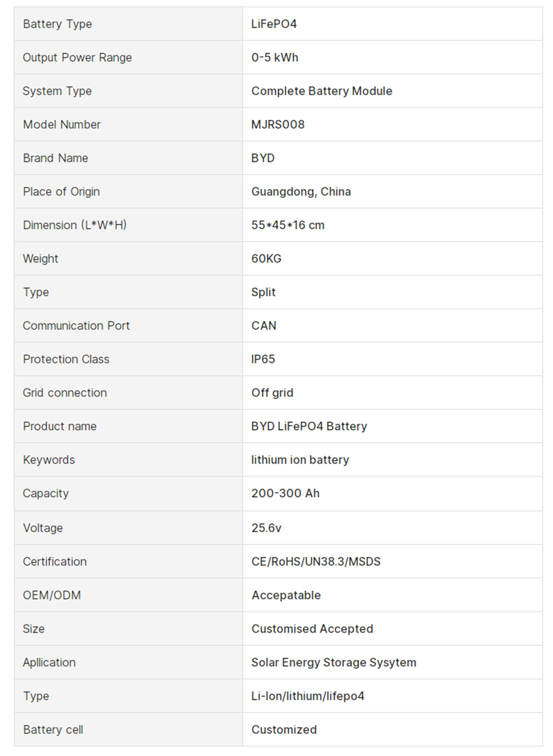
Task: Click the BYD LiFePO4 Battery product name
Action: pos(309,427)
